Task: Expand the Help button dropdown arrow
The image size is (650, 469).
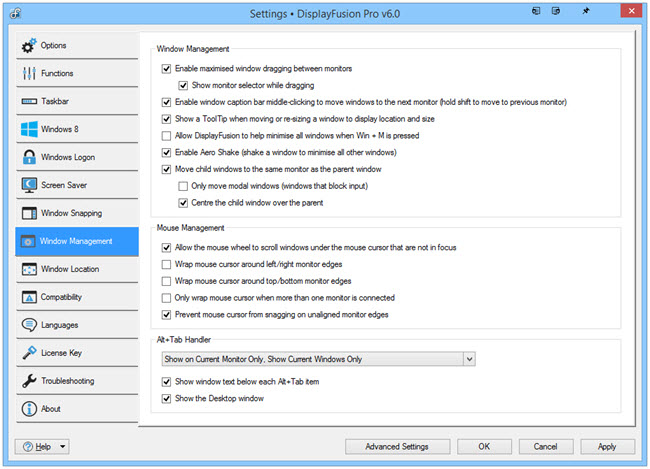Action: click(x=63, y=447)
